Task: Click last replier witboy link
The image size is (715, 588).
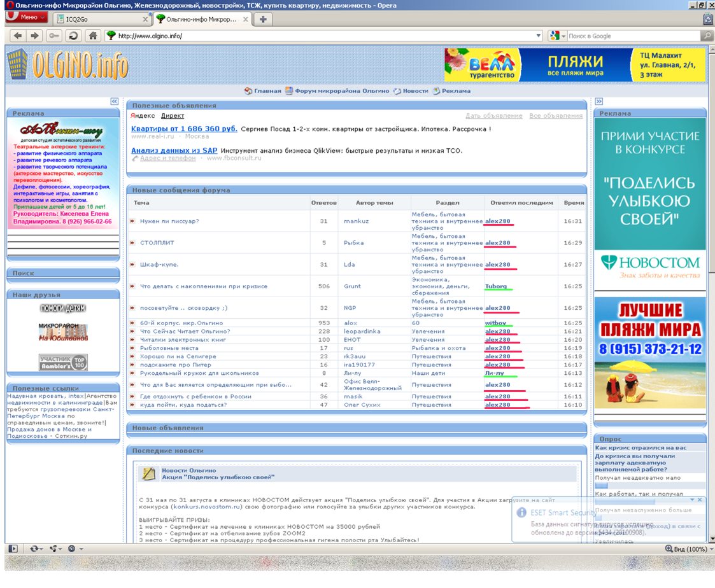Action: (x=495, y=323)
